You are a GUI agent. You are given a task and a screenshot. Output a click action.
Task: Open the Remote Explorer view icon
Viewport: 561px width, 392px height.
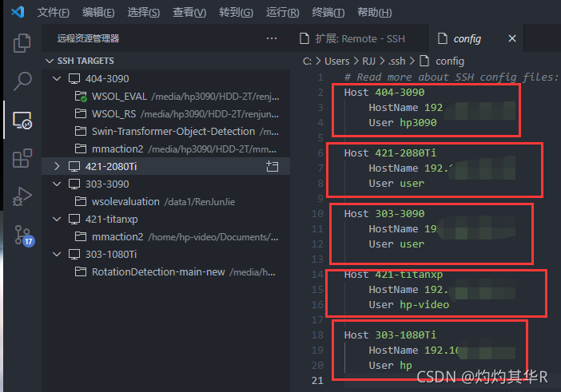(x=22, y=120)
